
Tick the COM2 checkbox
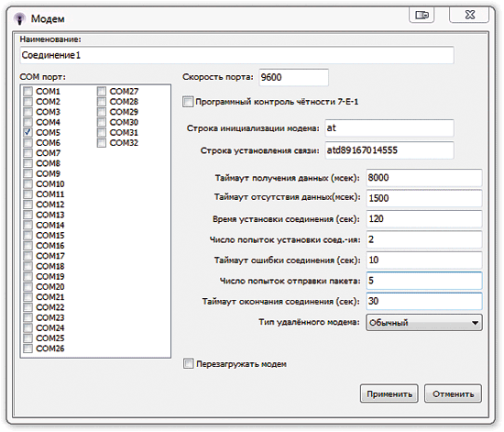[x=28, y=102]
